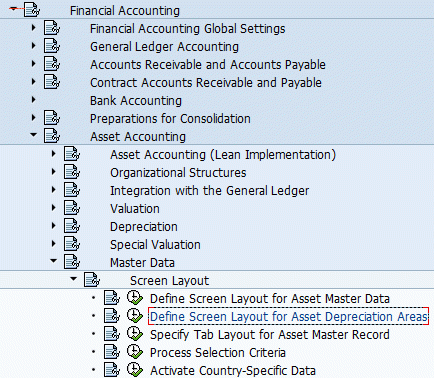Click Process Selection Criteria text
This screenshot has height=378, width=434.
click(x=218, y=353)
